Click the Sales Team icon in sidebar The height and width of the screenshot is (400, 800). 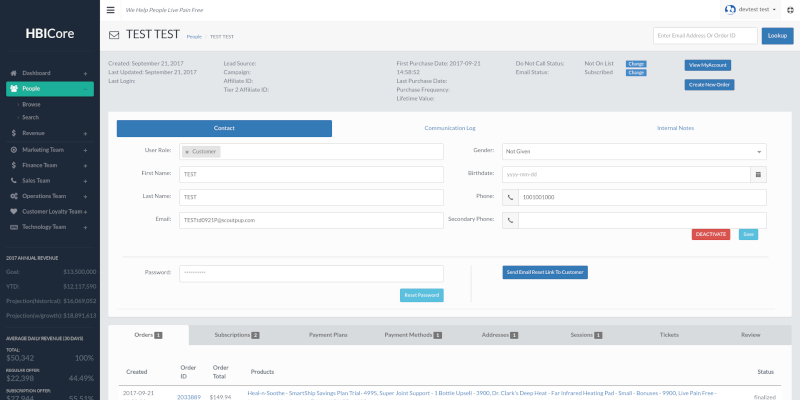click(13, 181)
